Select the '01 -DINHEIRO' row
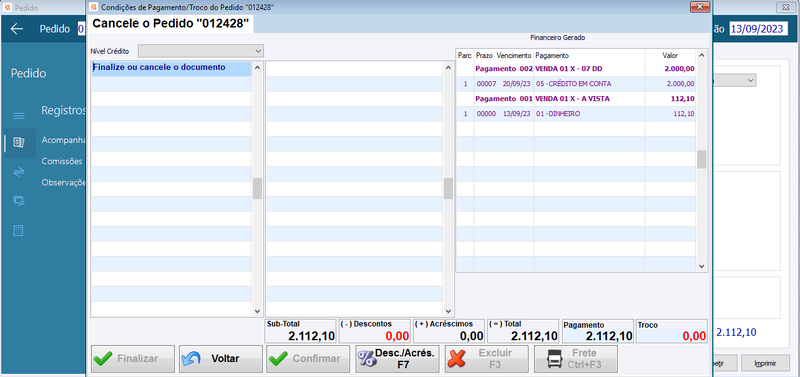The width and height of the screenshot is (800, 377). tap(576, 114)
